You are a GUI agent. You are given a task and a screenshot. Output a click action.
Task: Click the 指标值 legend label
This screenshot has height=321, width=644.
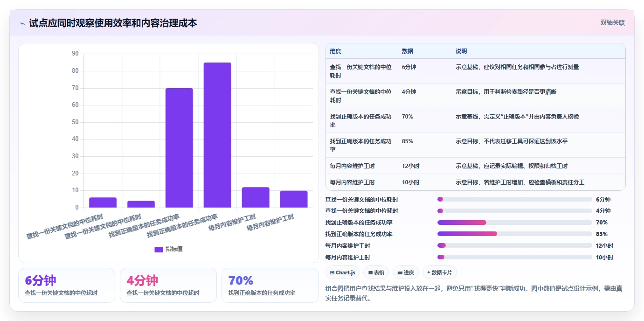pos(174,249)
